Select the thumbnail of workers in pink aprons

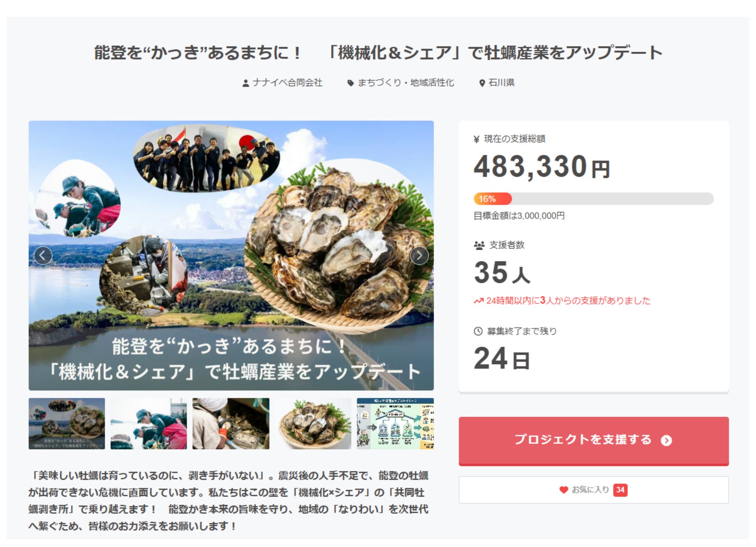click(x=149, y=423)
